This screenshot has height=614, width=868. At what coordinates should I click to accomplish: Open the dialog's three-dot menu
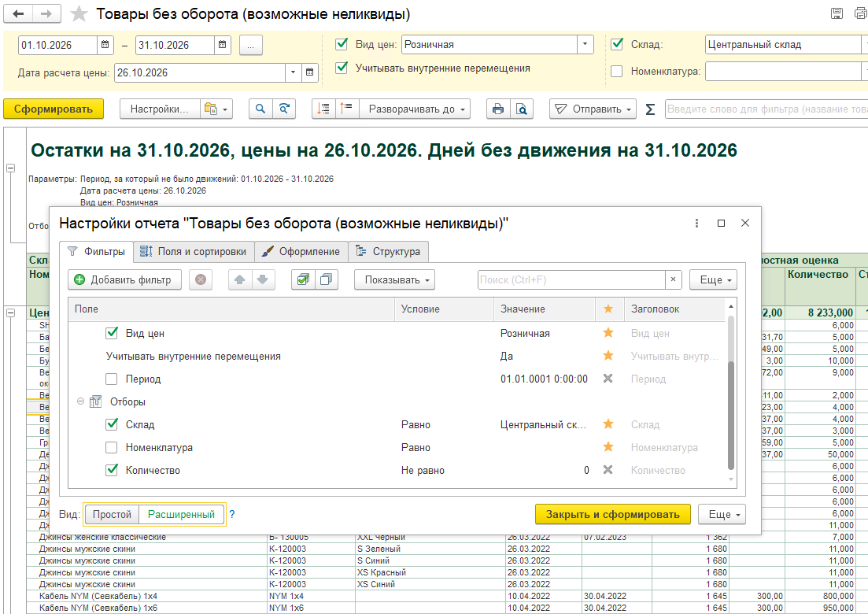(x=696, y=223)
